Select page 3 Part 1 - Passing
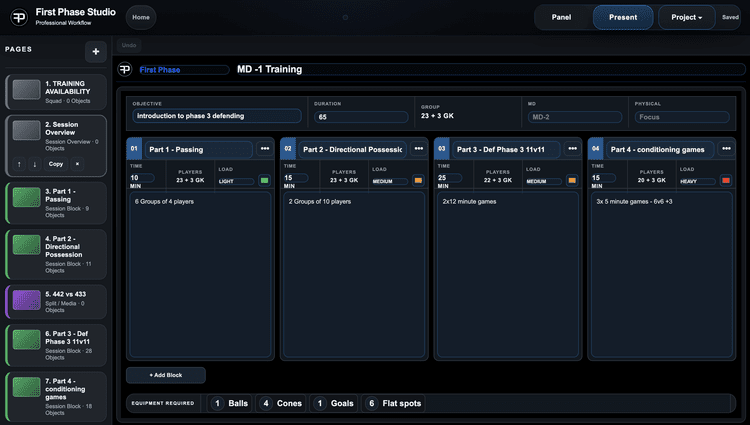This screenshot has height=425, width=750. tap(56, 203)
